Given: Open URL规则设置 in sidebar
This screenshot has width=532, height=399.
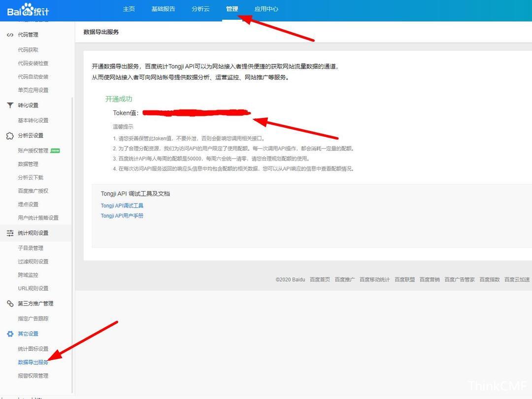Looking at the screenshot, I should click(x=33, y=288).
